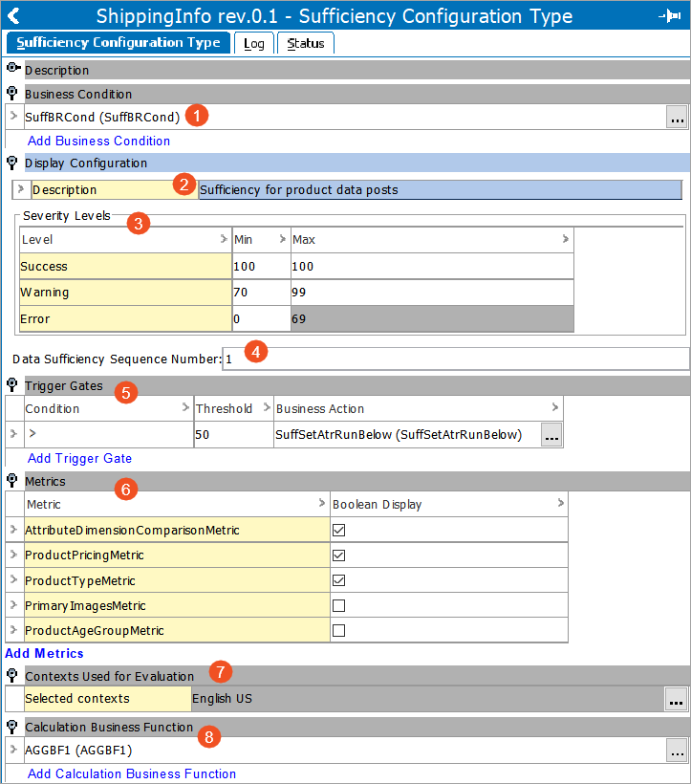The width and height of the screenshot is (691, 784).
Task: Select the Warning Min value 70
Action: tap(261, 292)
